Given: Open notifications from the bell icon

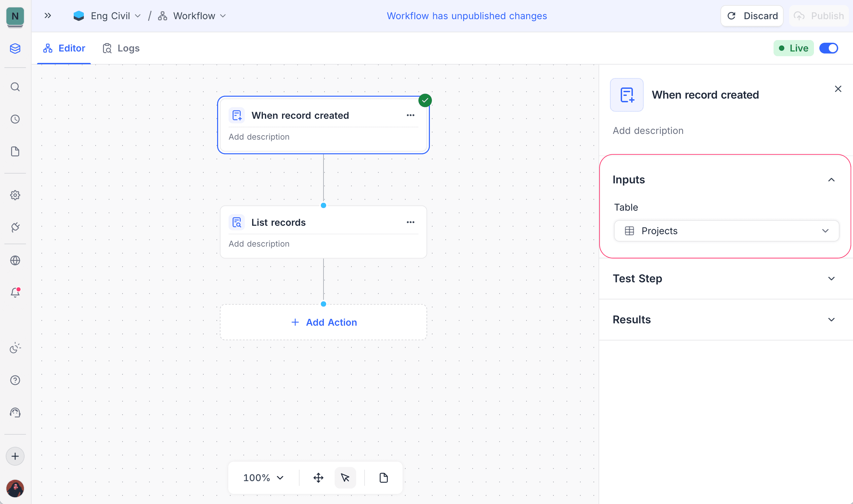Looking at the screenshot, I should (15, 292).
